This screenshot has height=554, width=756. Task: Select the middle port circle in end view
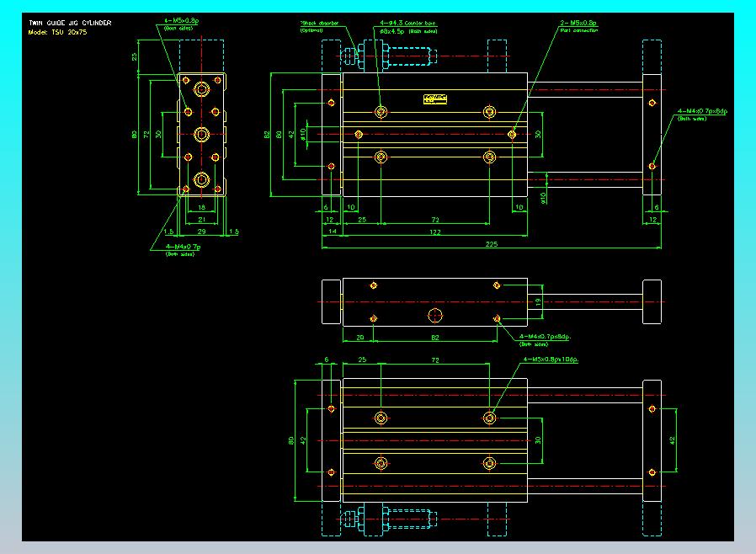click(201, 134)
